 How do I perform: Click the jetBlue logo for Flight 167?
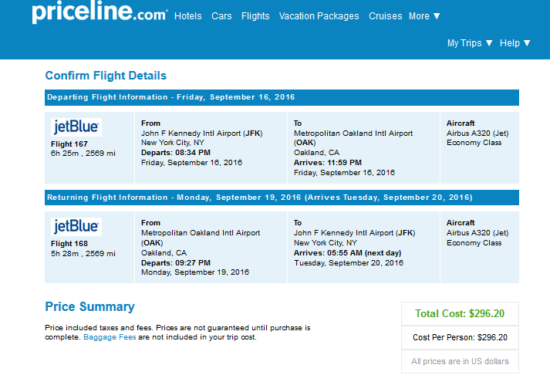(x=76, y=127)
